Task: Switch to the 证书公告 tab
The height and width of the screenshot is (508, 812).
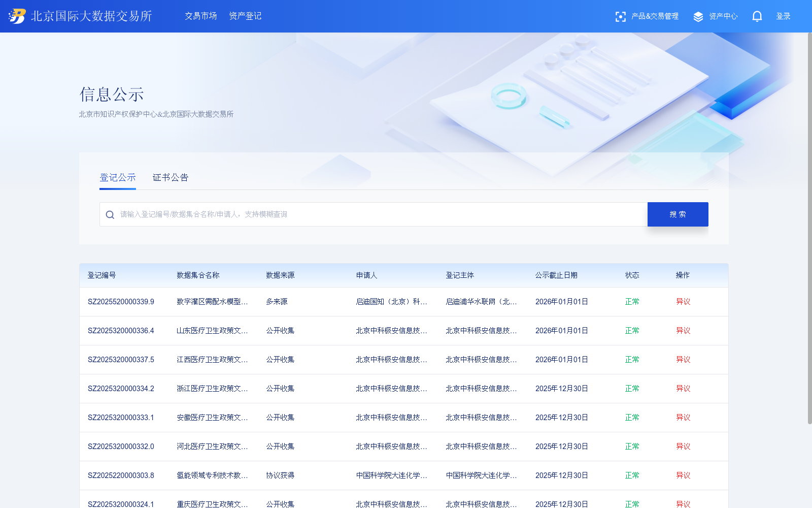Action: click(x=170, y=177)
